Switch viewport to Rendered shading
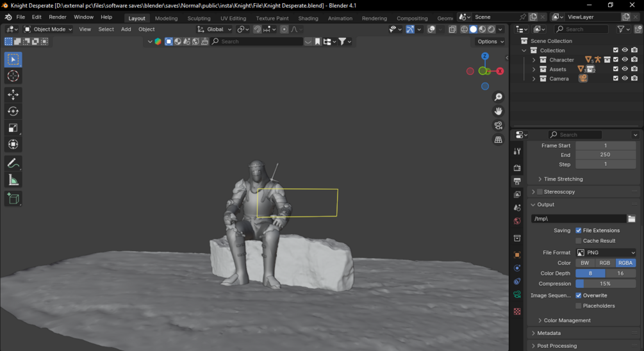This screenshot has width=644, height=351. pyautogui.click(x=491, y=29)
